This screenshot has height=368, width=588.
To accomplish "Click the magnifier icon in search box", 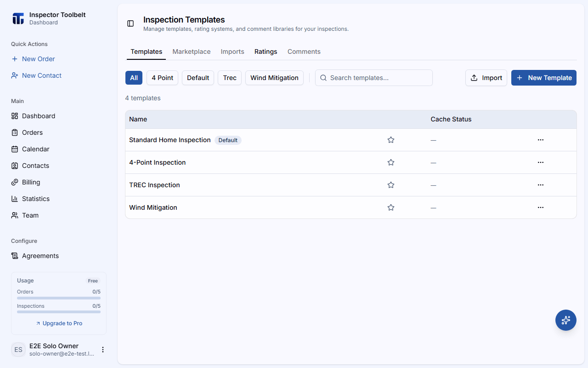I will click(x=323, y=78).
